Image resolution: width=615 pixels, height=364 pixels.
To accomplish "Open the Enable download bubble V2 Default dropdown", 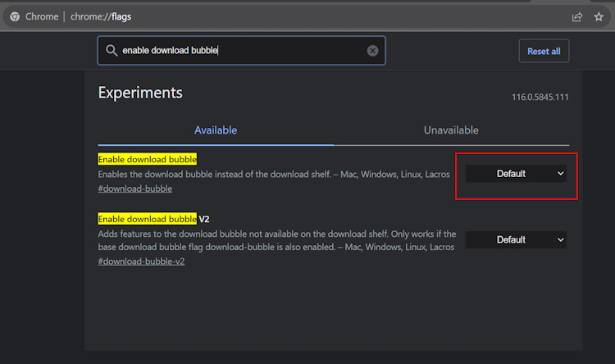I will pyautogui.click(x=516, y=239).
